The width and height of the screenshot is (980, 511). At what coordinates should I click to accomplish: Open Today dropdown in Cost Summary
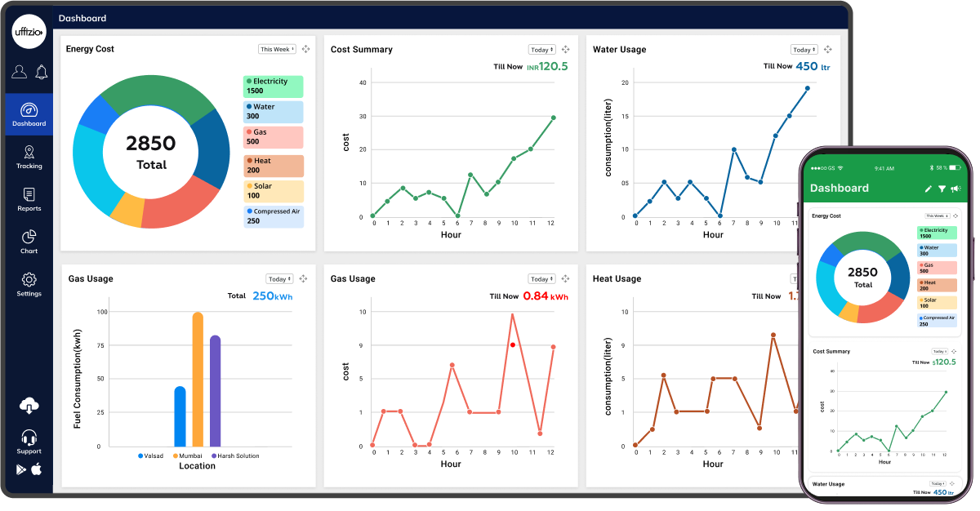(541, 50)
